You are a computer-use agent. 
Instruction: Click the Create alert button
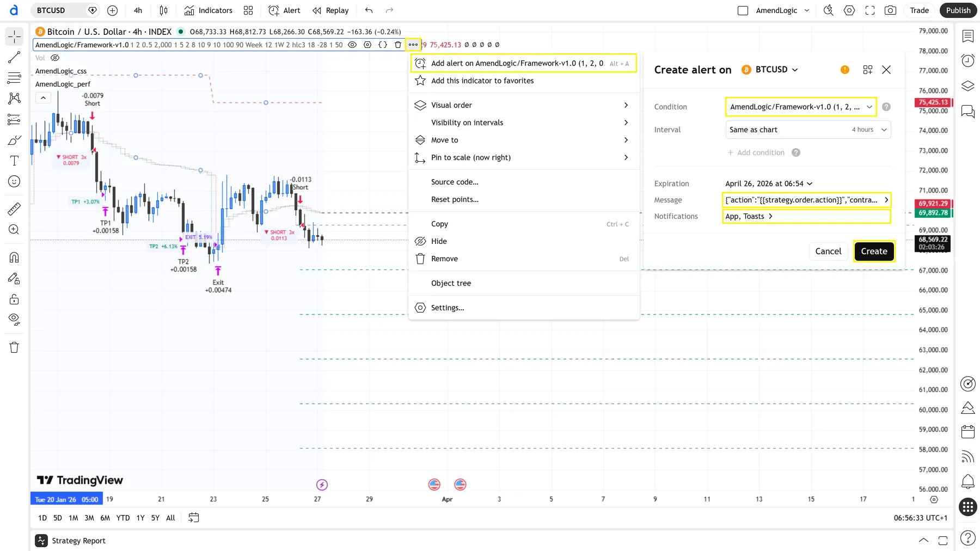(874, 251)
